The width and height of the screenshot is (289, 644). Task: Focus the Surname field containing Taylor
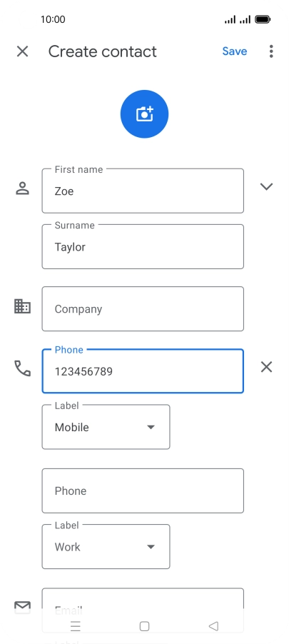[x=143, y=246]
